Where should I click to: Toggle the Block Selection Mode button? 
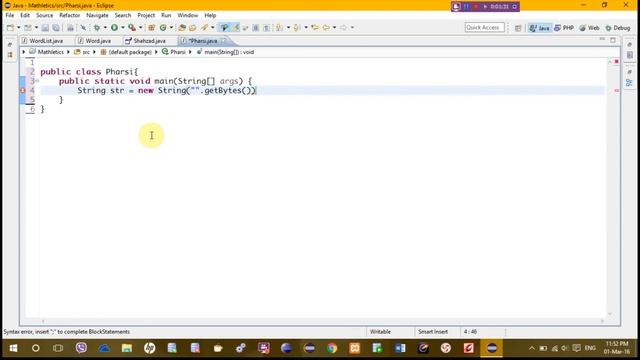click(256, 28)
